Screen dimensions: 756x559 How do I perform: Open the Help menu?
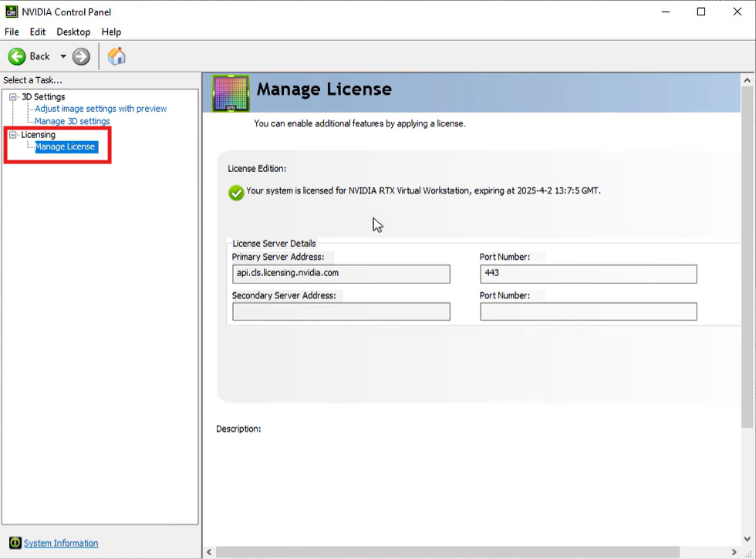coord(111,32)
